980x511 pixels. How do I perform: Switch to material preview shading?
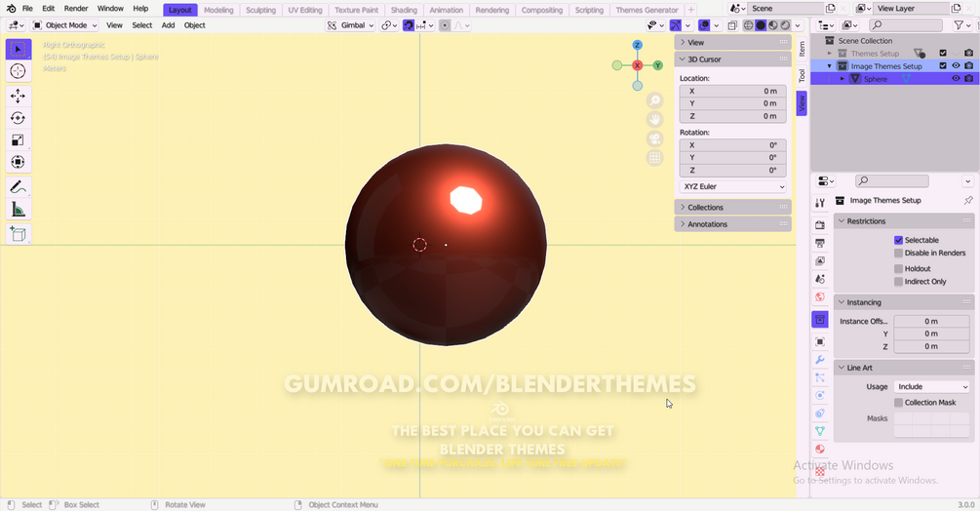773,25
